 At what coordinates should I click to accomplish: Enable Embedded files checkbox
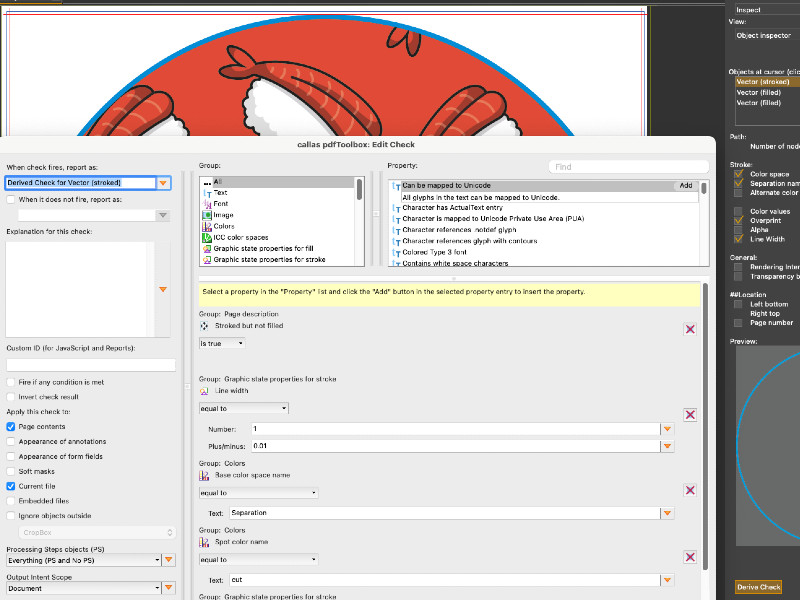coord(11,501)
